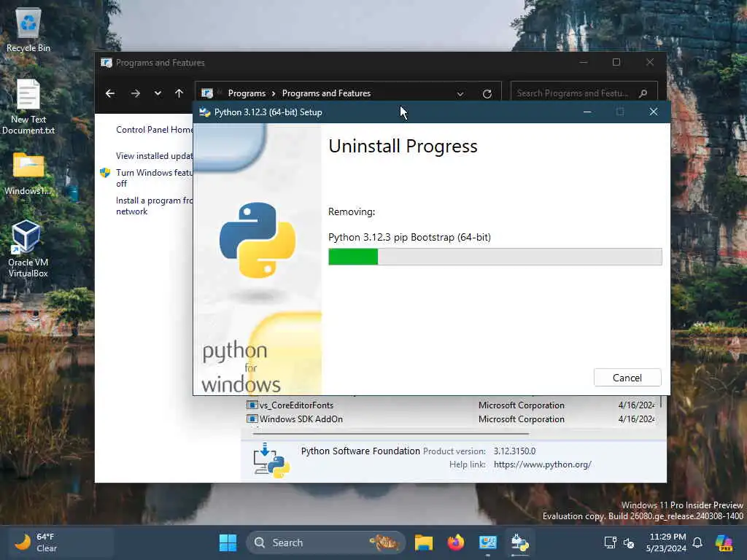The image size is (747, 560).
Task: Select vs_CoreEditorFonts program row
Action: (x=450, y=405)
